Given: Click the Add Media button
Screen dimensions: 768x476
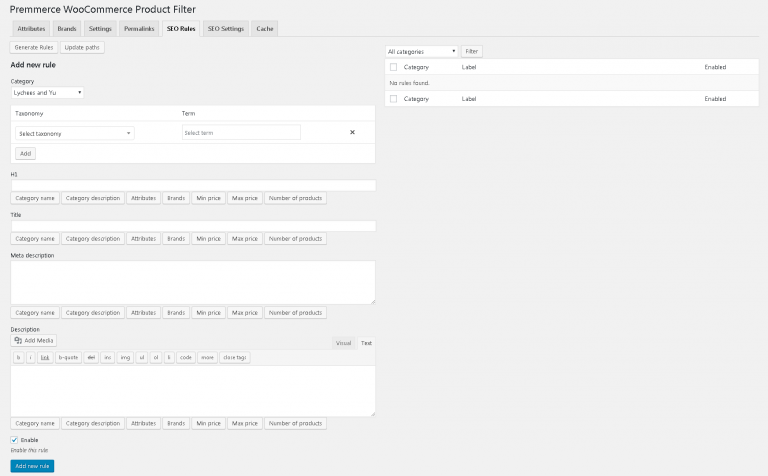Looking at the screenshot, I should (34, 340).
